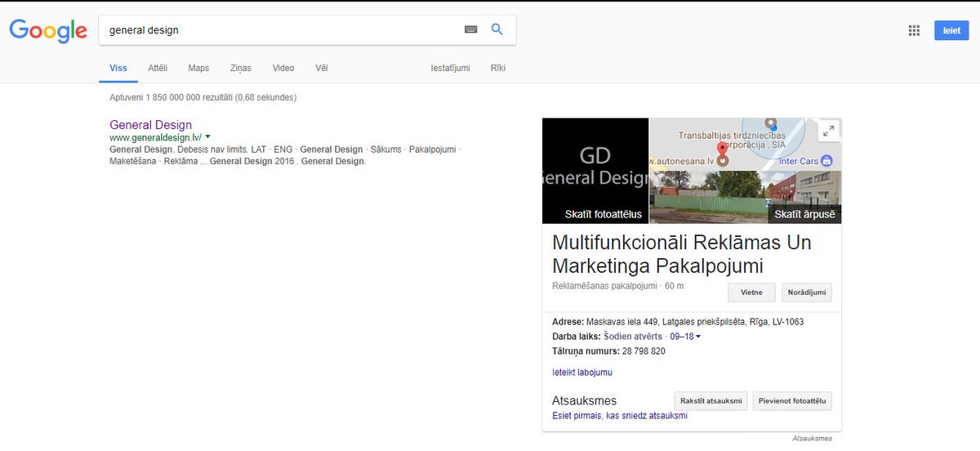Open the on-screen keyboard icon in search box
Viewport: 980px width, 451px height.
coord(470,29)
